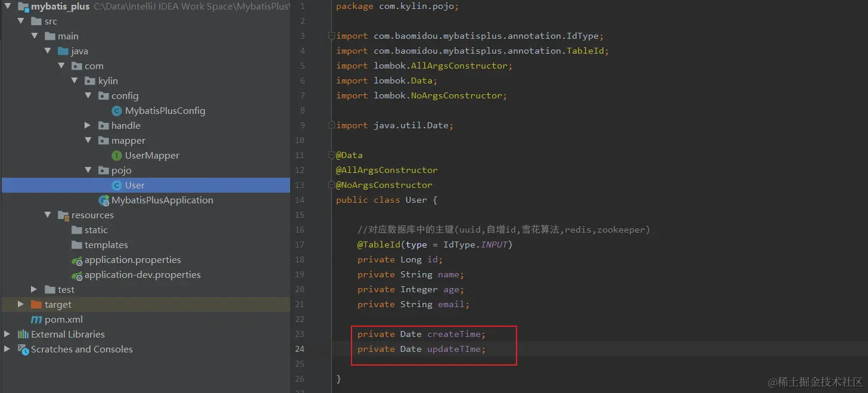Click the application.properties file icon

coord(77,260)
